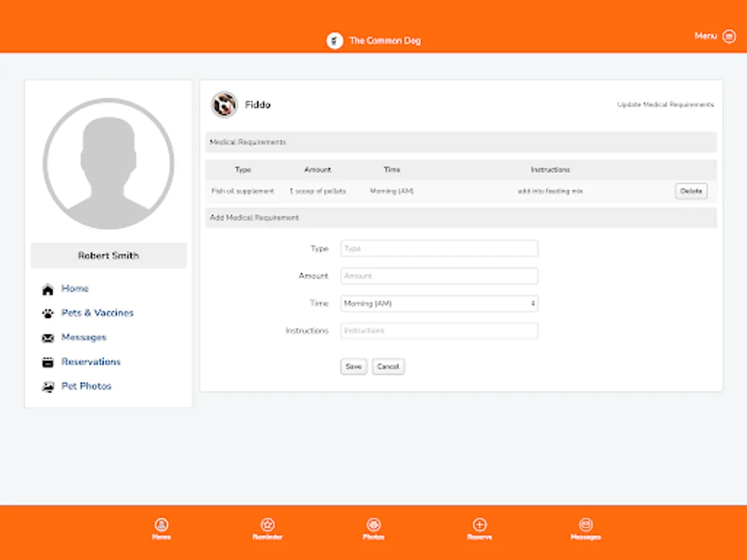
Task: Click the picture icon beside Pet Photos
Action: click(x=48, y=386)
